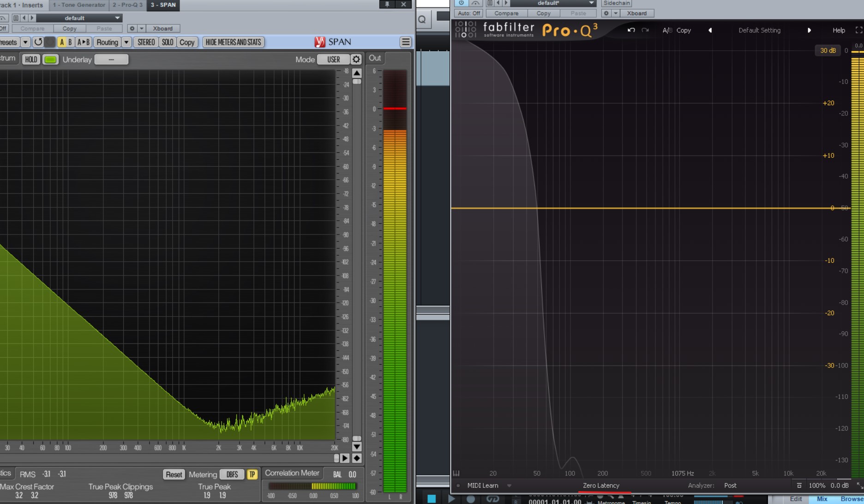Screen dimensions: 864x504
Task: Click the SPAN hamburger menu icon
Action: pos(406,42)
